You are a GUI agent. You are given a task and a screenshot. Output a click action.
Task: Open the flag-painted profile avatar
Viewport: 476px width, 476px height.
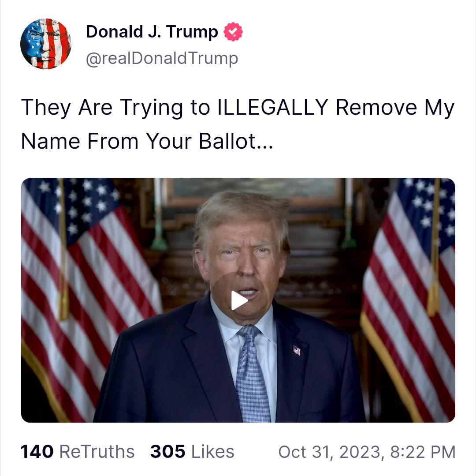click(46, 44)
